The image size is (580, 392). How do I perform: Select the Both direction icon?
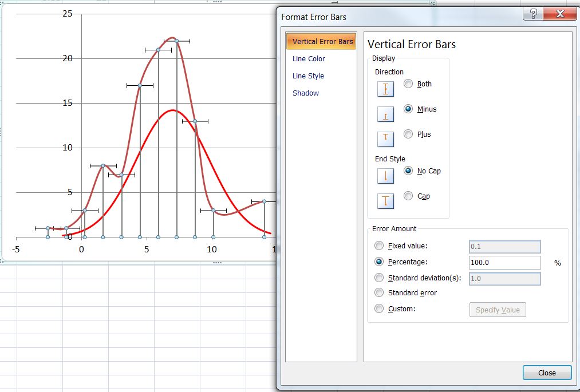[x=385, y=89]
